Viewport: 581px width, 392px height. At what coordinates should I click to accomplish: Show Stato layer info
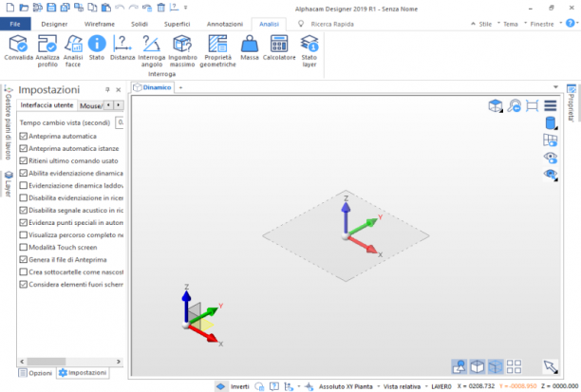coord(309,50)
